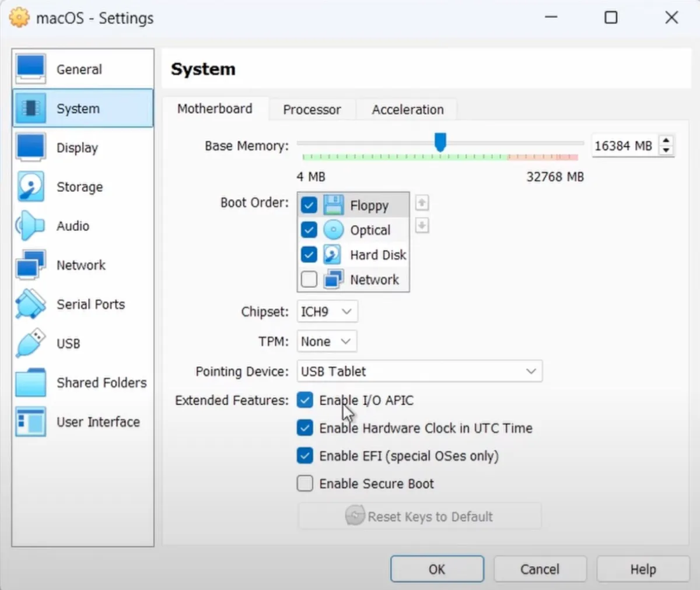The image size is (700, 590).
Task: Open the Shared Folders folder icon
Action: pos(31,382)
